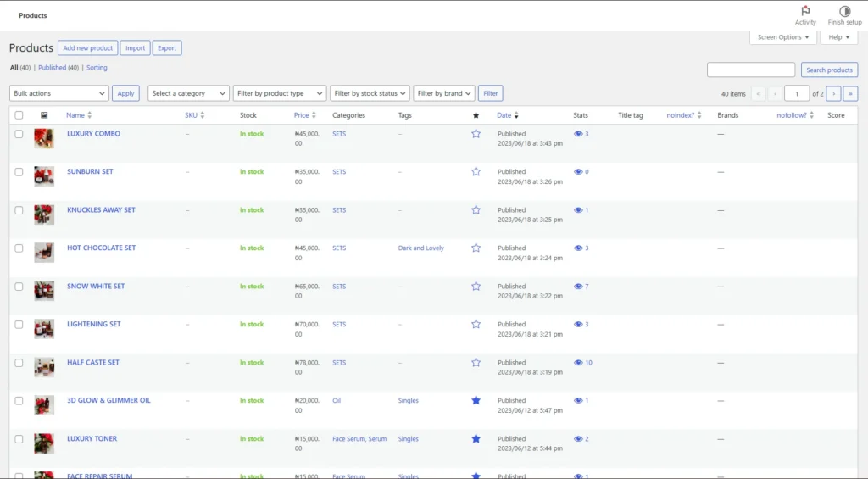868x479 pixels.
Task: Open the Bulk actions dropdown
Action: click(58, 93)
